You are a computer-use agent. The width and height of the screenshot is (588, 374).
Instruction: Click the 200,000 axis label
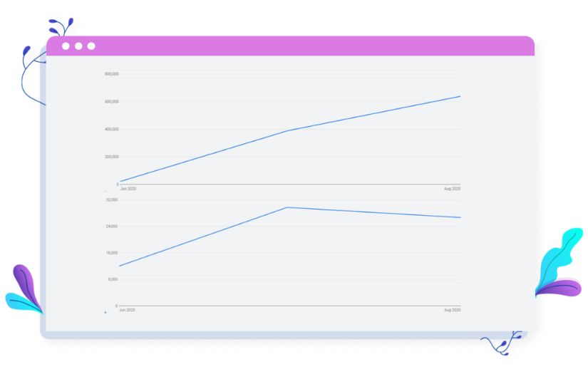point(111,157)
